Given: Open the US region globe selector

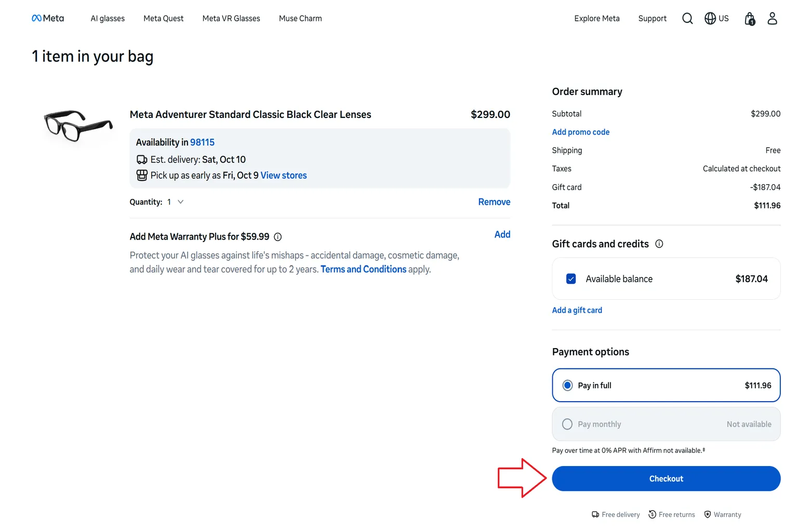Looking at the screenshot, I should [716, 19].
